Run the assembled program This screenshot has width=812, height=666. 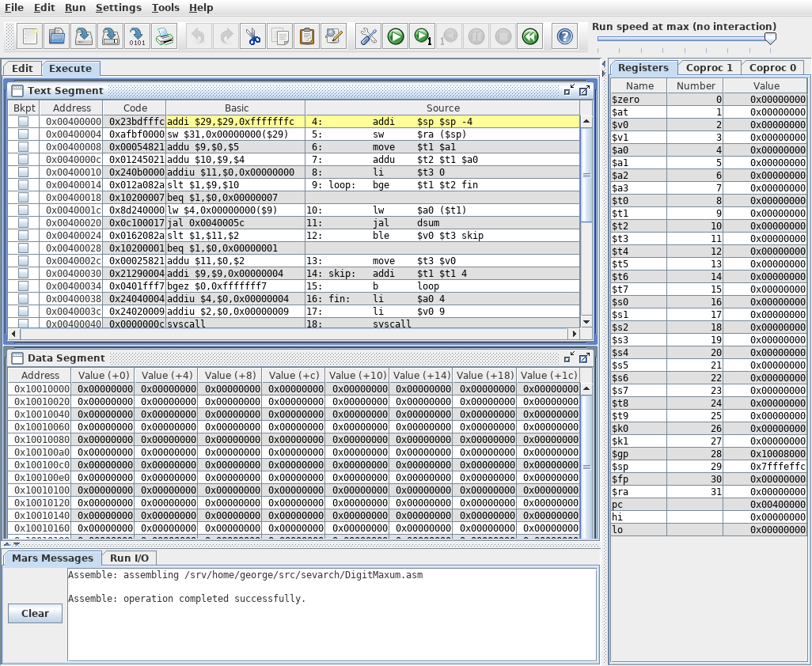tap(395, 36)
